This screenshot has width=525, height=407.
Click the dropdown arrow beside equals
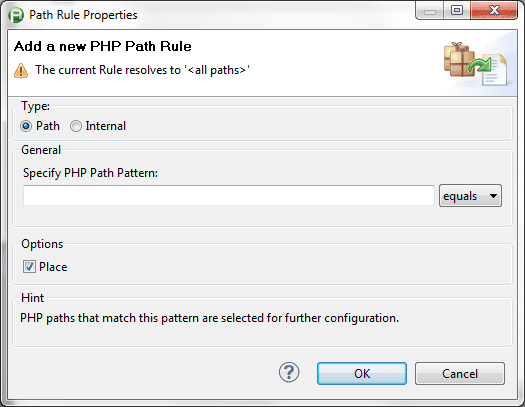coord(493,196)
